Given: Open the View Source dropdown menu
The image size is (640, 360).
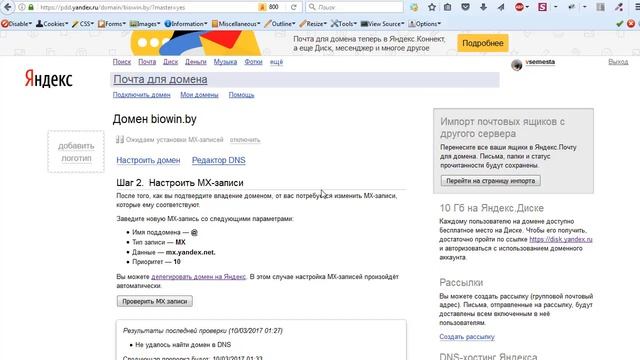Looking at the screenshot, I should (x=382, y=24).
